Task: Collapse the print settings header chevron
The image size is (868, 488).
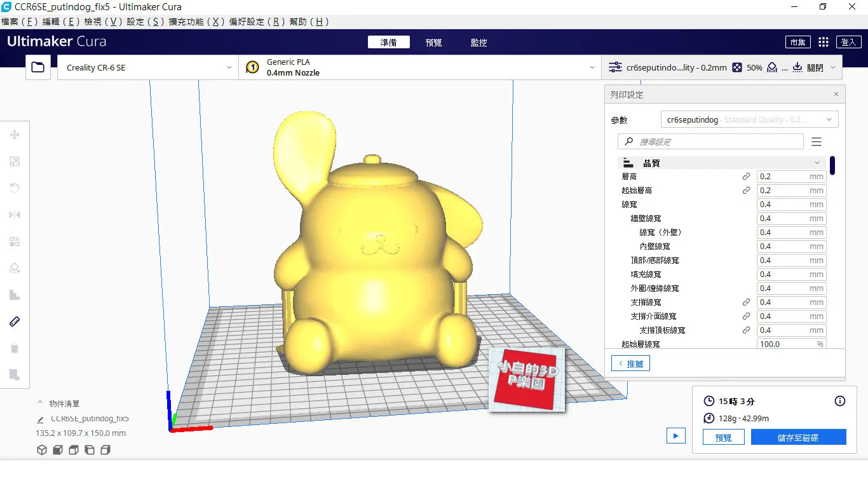Action: point(832,67)
